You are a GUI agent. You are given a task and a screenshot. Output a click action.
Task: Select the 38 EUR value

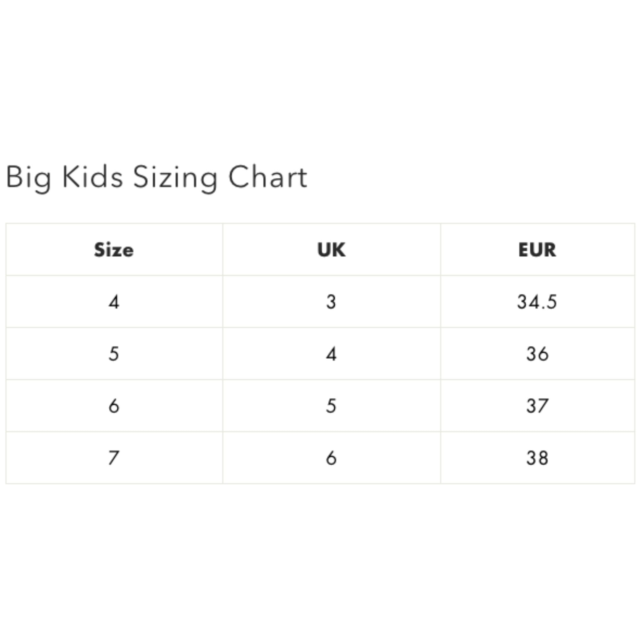pyautogui.click(x=537, y=458)
